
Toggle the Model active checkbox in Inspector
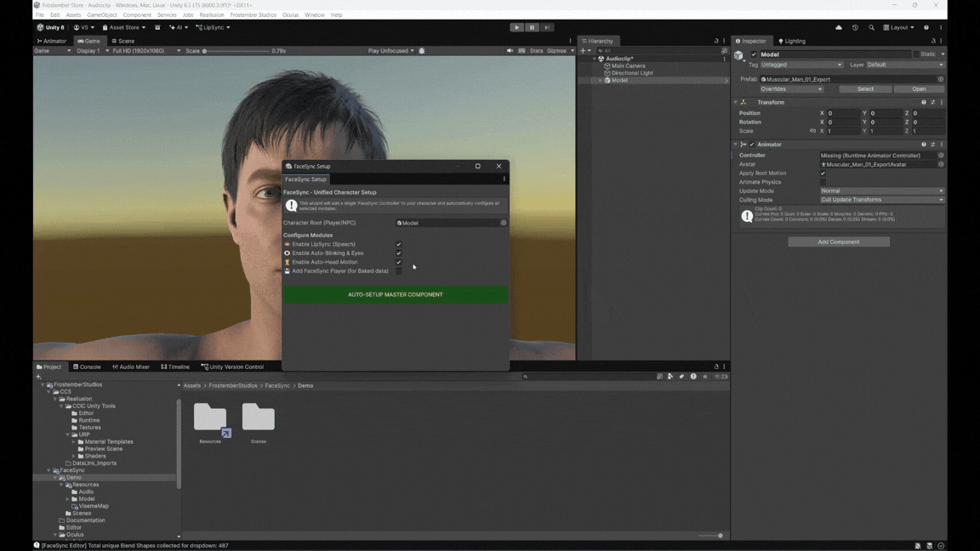pyautogui.click(x=754, y=54)
